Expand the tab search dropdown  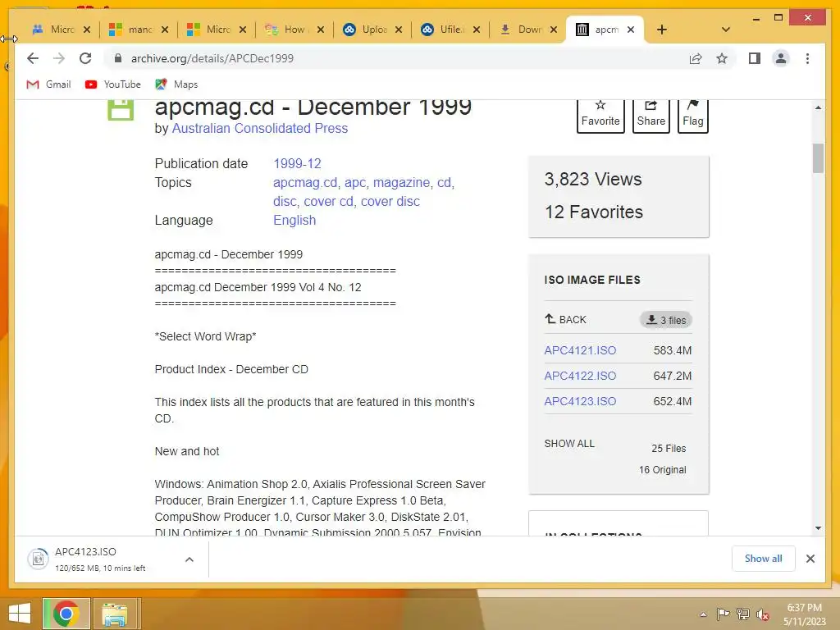point(725,30)
